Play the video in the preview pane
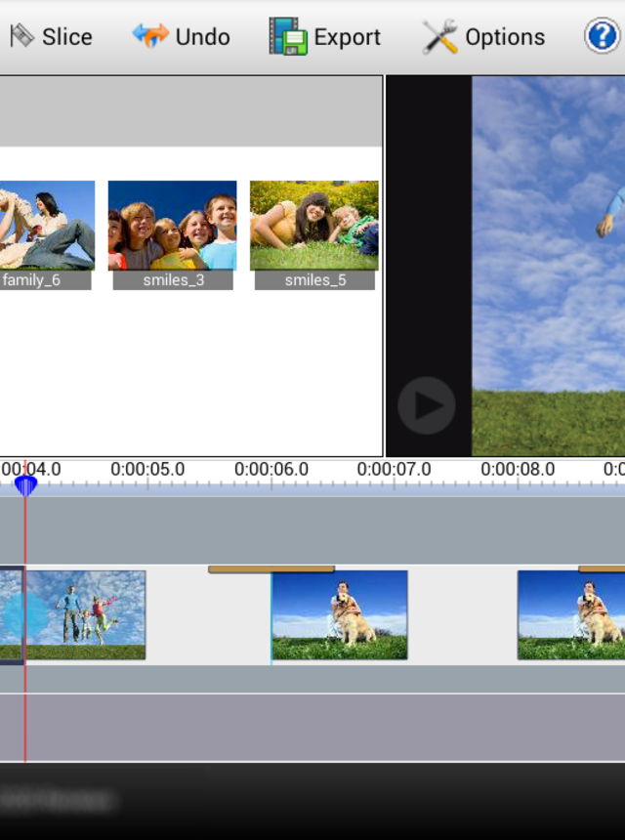The height and width of the screenshot is (840, 625). click(x=427, y=405)
